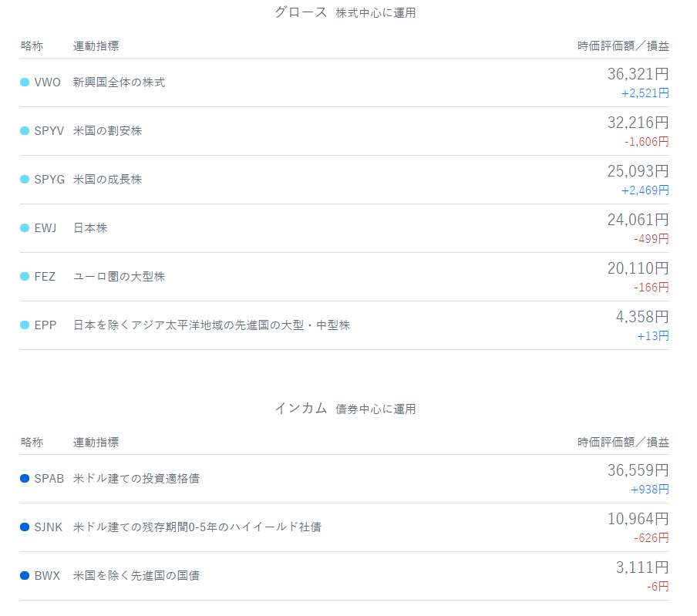Click the light blue dot beside VWO
Viewport: 697px width, 616px height.
tap(25, 82)
